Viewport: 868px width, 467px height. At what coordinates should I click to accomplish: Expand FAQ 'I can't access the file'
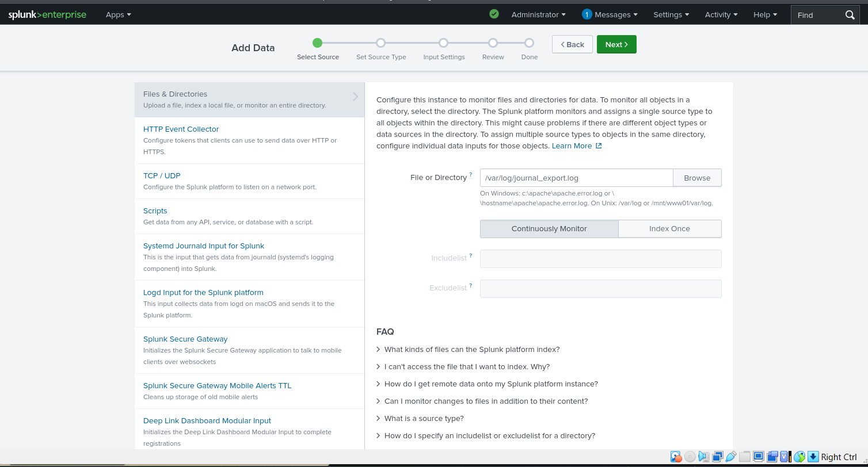coord(463,366)
